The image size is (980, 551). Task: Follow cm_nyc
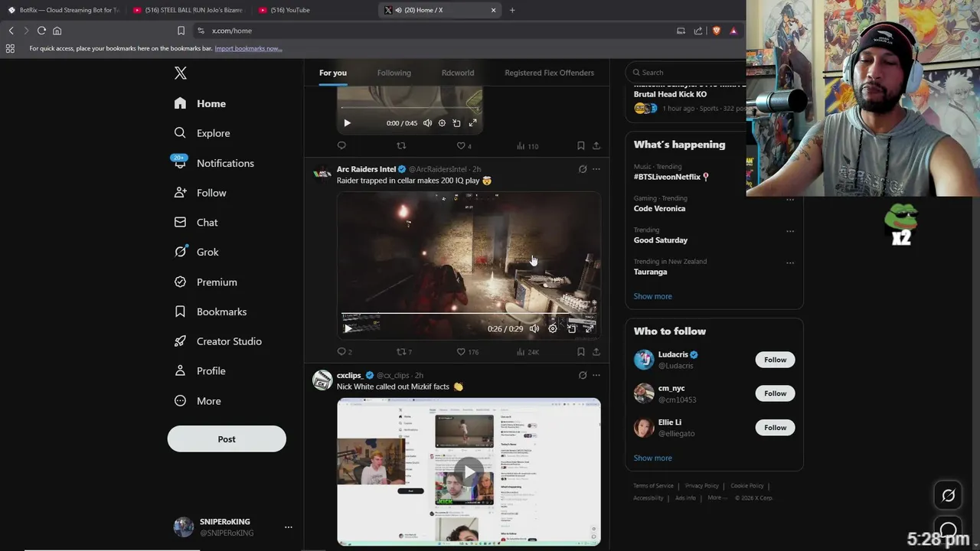coord(775,393)
